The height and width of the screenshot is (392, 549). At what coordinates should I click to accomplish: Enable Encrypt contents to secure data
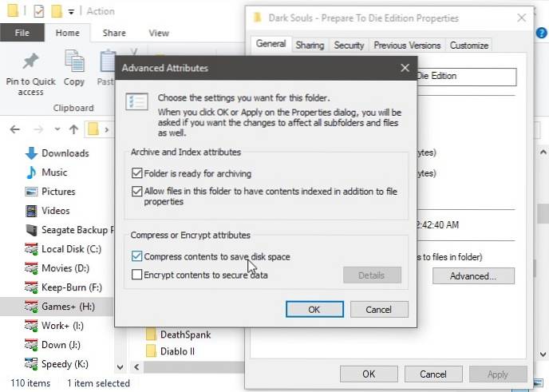click(138, 275)
